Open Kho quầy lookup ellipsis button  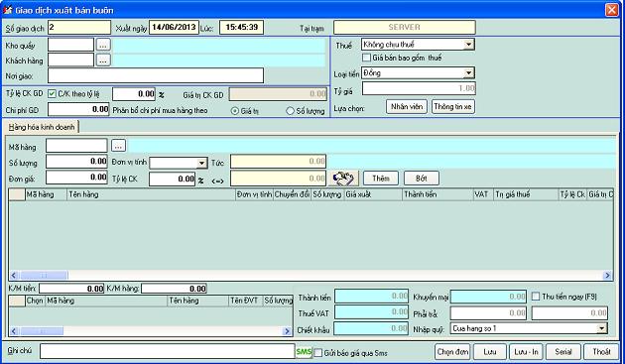(x=103, y=45)
